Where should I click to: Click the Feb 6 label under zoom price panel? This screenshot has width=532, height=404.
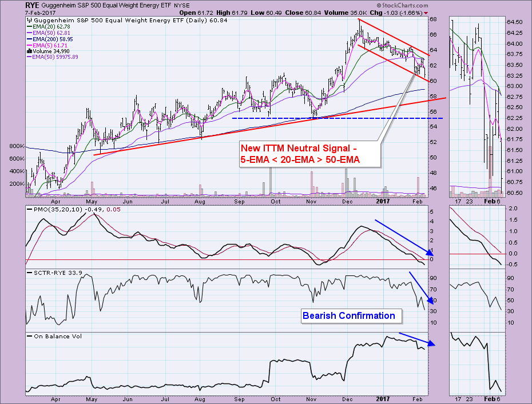pyautogui.click(x=492, y=201)
